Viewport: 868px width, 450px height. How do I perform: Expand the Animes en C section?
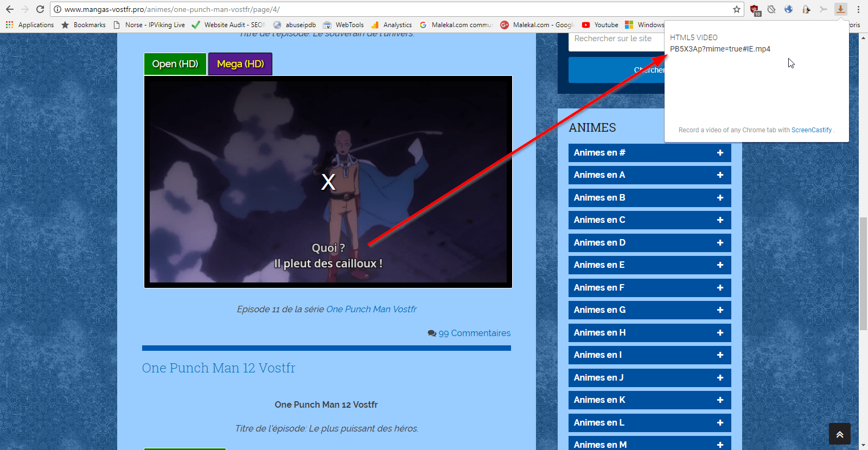click(x=650, y=220)
